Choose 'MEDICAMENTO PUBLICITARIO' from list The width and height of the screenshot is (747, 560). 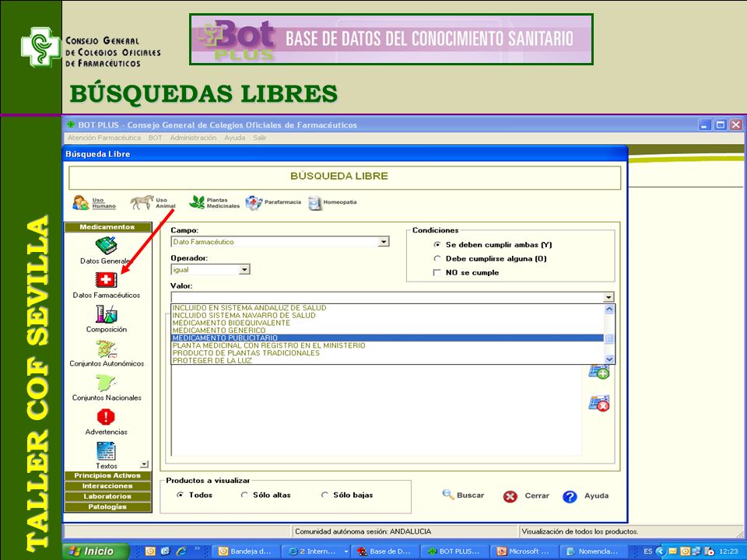coord(388,338)
